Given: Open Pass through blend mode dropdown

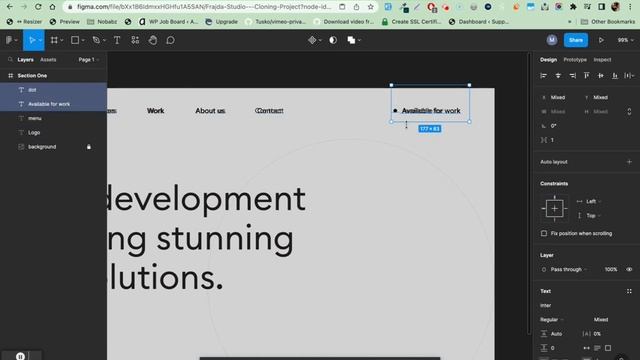Looking at the screenshot, I should click(569, 269).
